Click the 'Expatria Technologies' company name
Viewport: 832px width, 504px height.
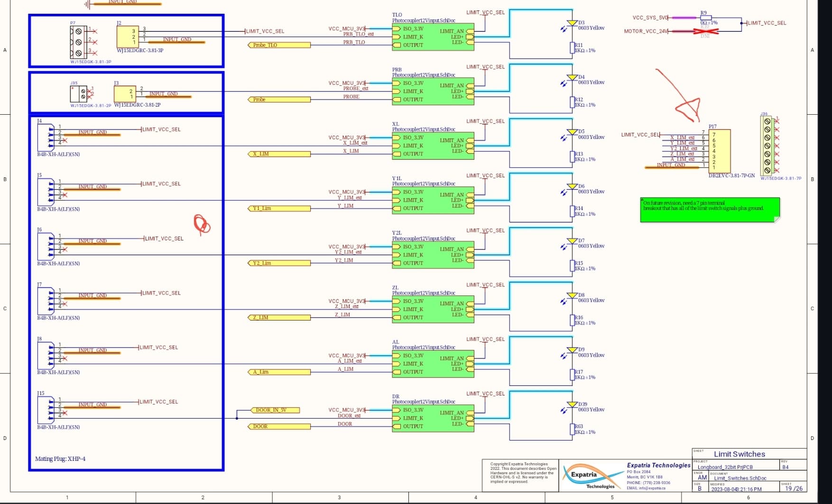click(x=658, y=466)
